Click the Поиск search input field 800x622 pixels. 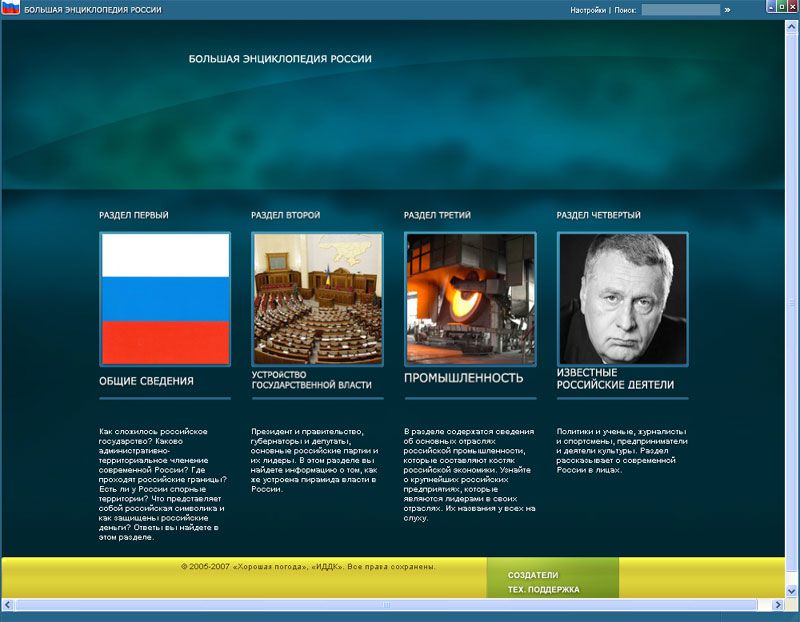[680, 10]
